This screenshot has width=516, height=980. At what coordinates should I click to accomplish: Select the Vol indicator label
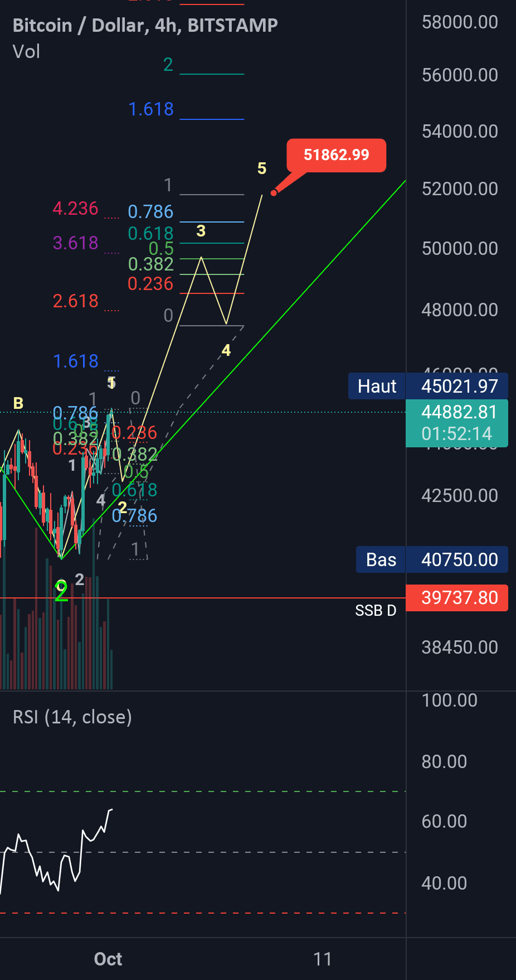pos(26,52)
